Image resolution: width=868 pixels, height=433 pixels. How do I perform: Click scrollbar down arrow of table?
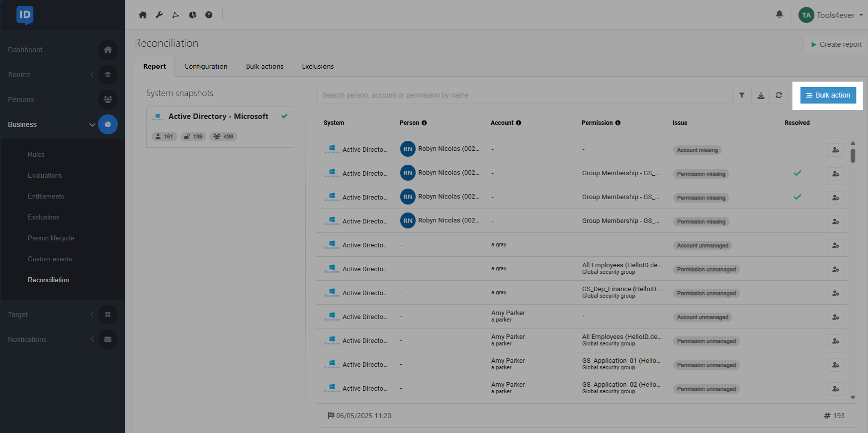click(x=853, y=397)
